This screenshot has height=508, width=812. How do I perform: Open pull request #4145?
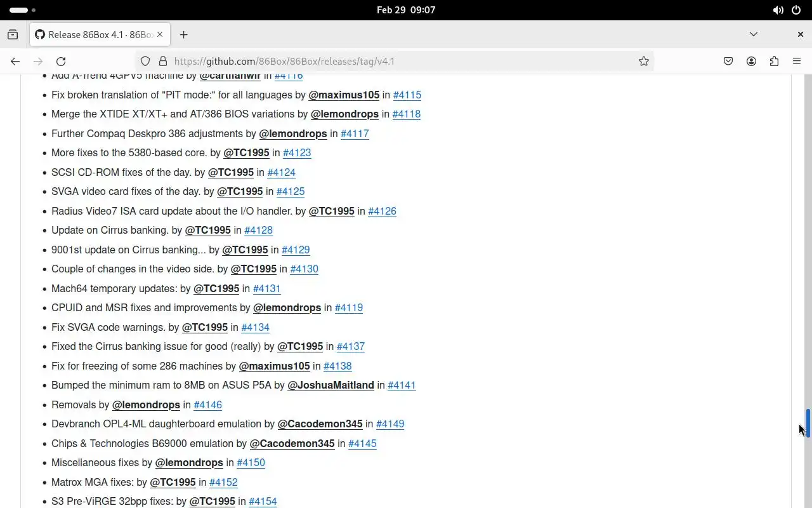[362, 443]
